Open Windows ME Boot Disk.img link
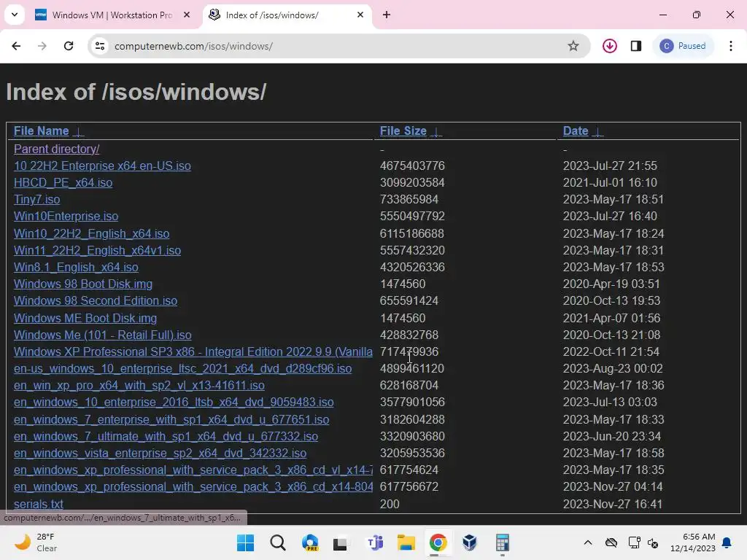 click(85, 318)
